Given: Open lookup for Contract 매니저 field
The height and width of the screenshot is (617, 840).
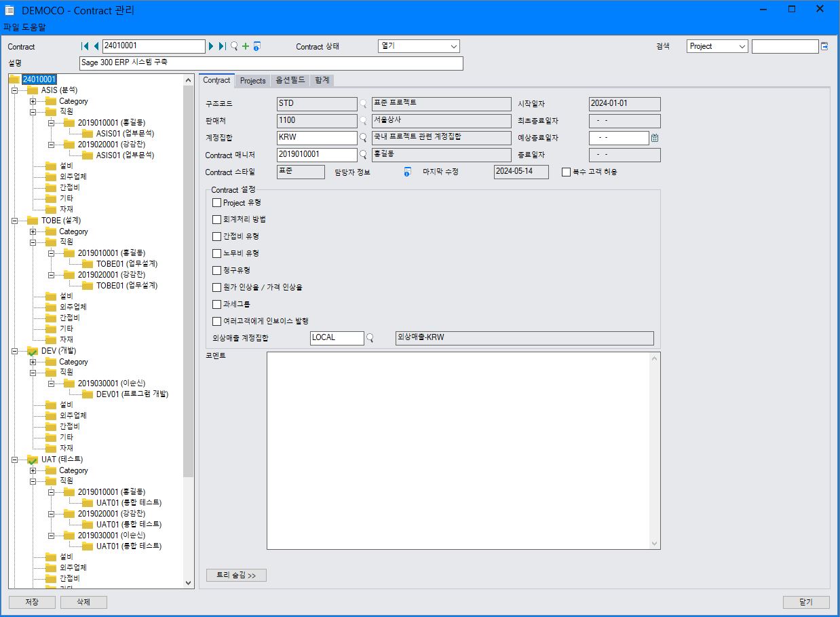Looking at the screenshot, I should click(363, 155).
